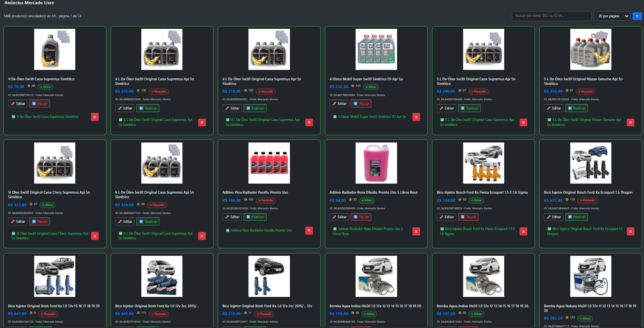Viewport: 644px width, 328px height.
Task: Open thumbnail of Aditivo Para Radiador Paraflu
Action: pyautogui.click(x=269, y=163)
